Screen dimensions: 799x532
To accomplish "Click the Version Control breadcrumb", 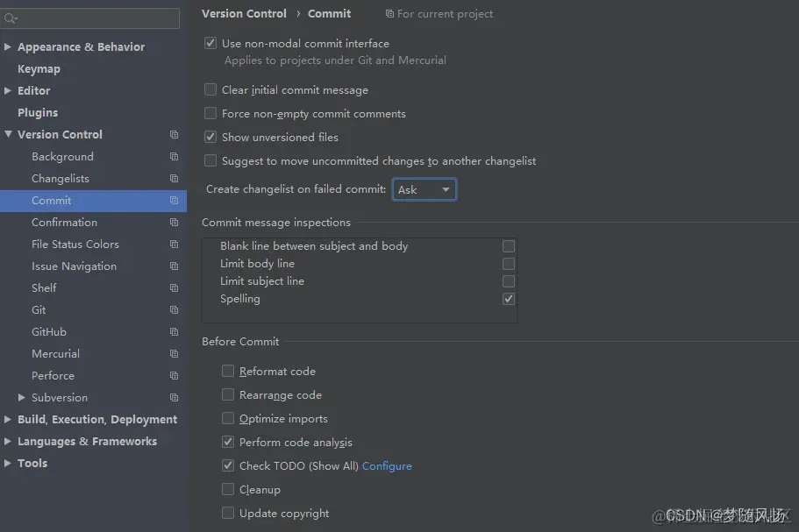I will click(244, 14).
